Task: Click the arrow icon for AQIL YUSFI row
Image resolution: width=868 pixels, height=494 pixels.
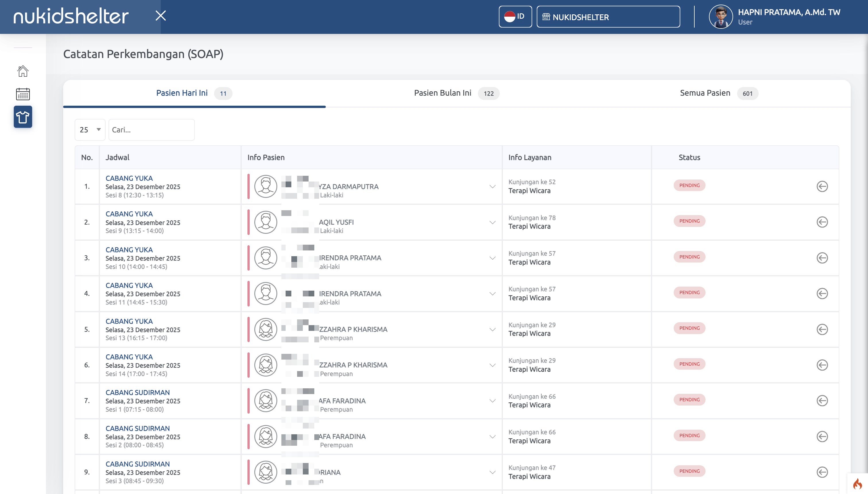Action: coord(822,222)
